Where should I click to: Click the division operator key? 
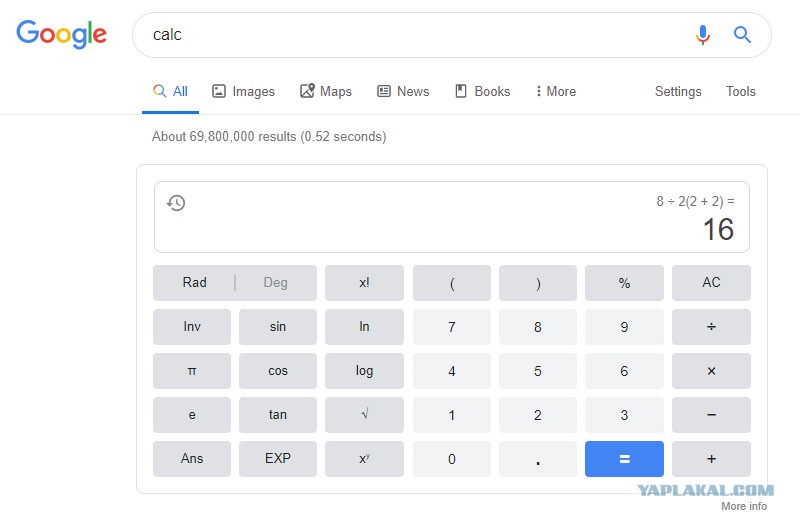(x=711, y=327)
